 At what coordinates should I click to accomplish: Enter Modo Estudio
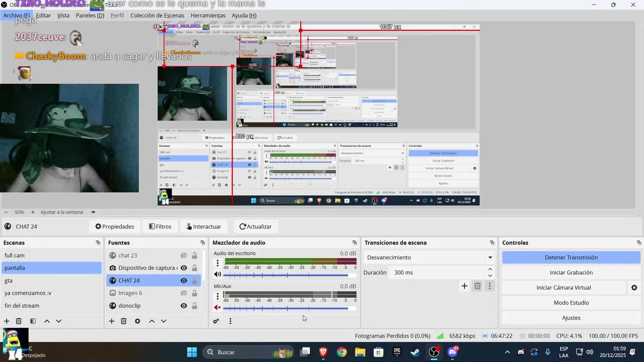tap(571, 303)
